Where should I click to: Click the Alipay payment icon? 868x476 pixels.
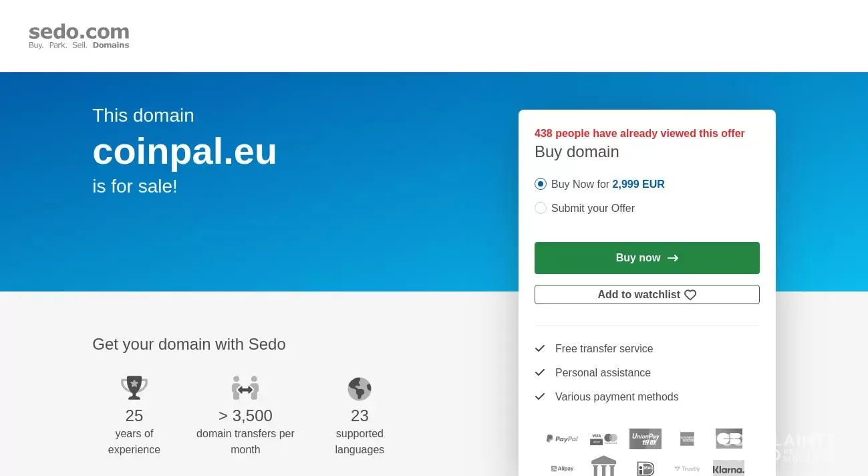point(562,469)
